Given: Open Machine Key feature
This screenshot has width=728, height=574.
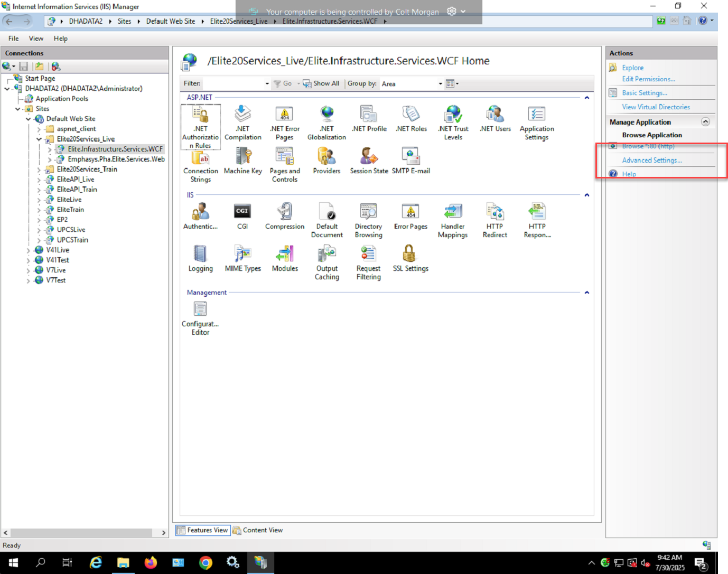Looking at the screenshot, I should [242, 161].
